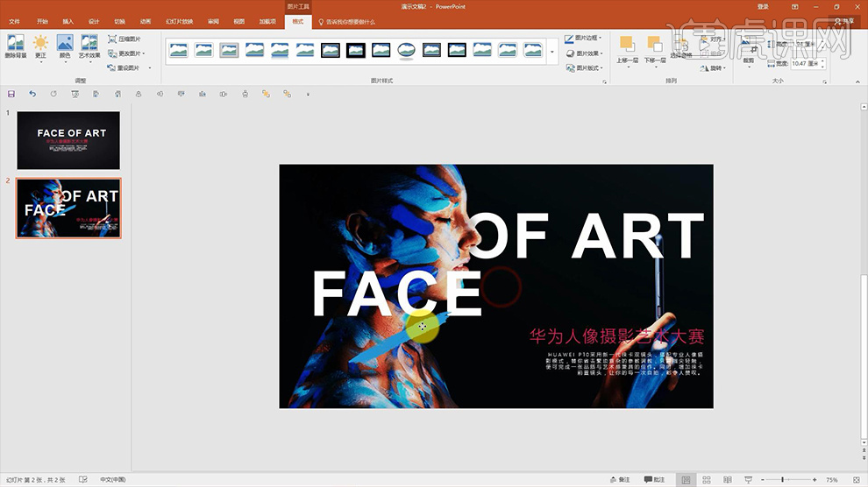Screen dimensions: 868x487
Task: Click the Undo arrow icon
Action: click(32, 94)
